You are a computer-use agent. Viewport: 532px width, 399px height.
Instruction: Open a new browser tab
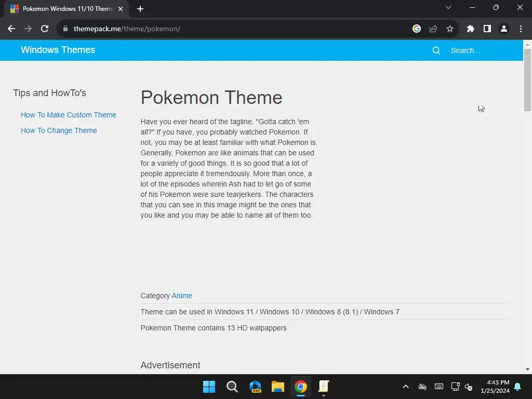click(x=140, y=9)
